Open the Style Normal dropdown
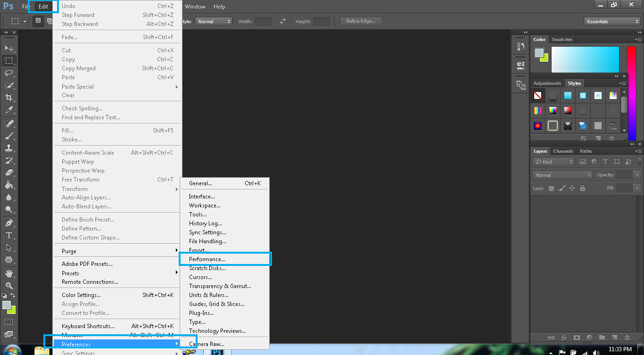The height and width of the screenshot is (355, 644). click(214, 21)
